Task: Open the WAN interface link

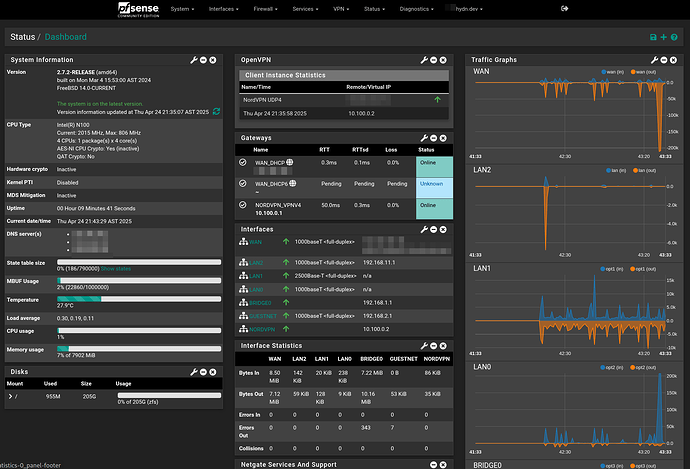Action: [x=255, y=242]
